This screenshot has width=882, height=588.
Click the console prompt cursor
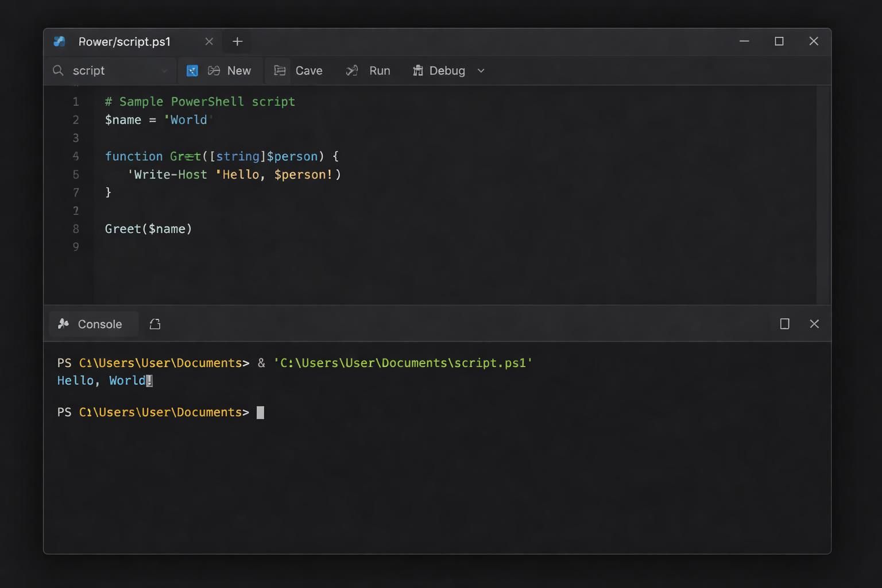(x=260, y=412)
